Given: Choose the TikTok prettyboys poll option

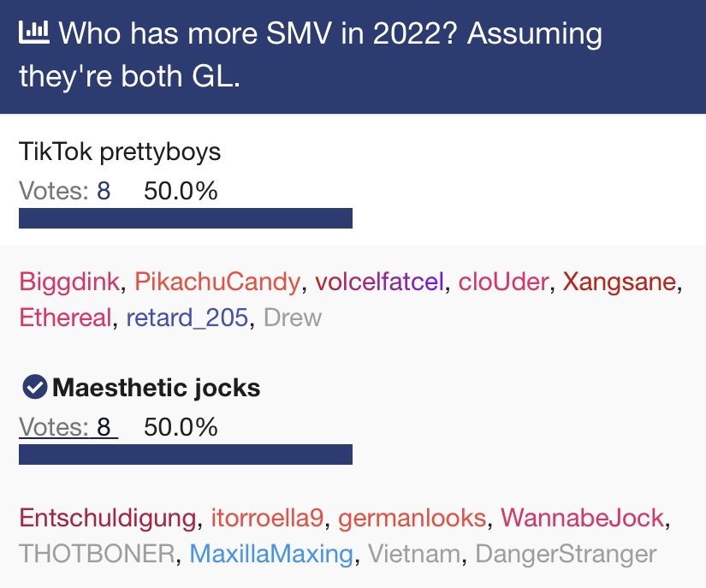Looking at the screenshot, I should click(x=120, y=151).
